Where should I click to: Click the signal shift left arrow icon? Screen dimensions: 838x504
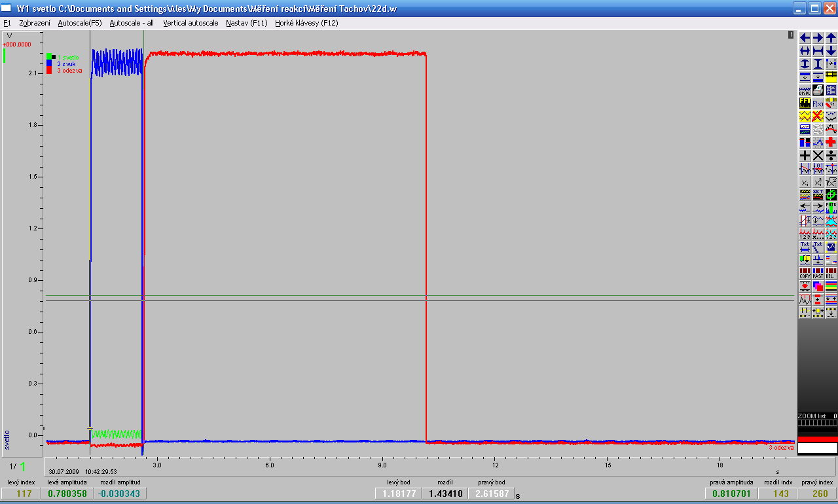coord(805,207)
